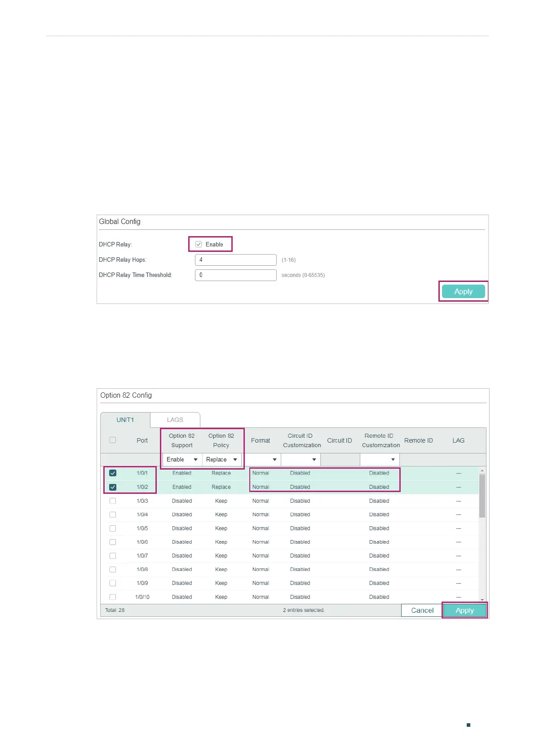
Task: Cancel the Option 82 selection
Action: (x=422, y=611)
